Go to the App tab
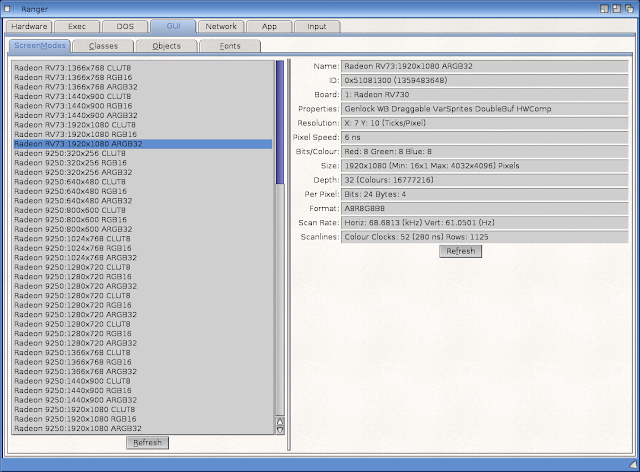This screenshot has width=640, height=472. click(269, 27)
